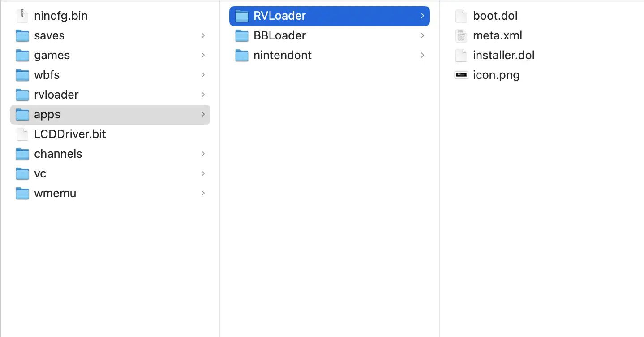Click the wbfs folder icon
Screen dimensions: 644x337
22,75
